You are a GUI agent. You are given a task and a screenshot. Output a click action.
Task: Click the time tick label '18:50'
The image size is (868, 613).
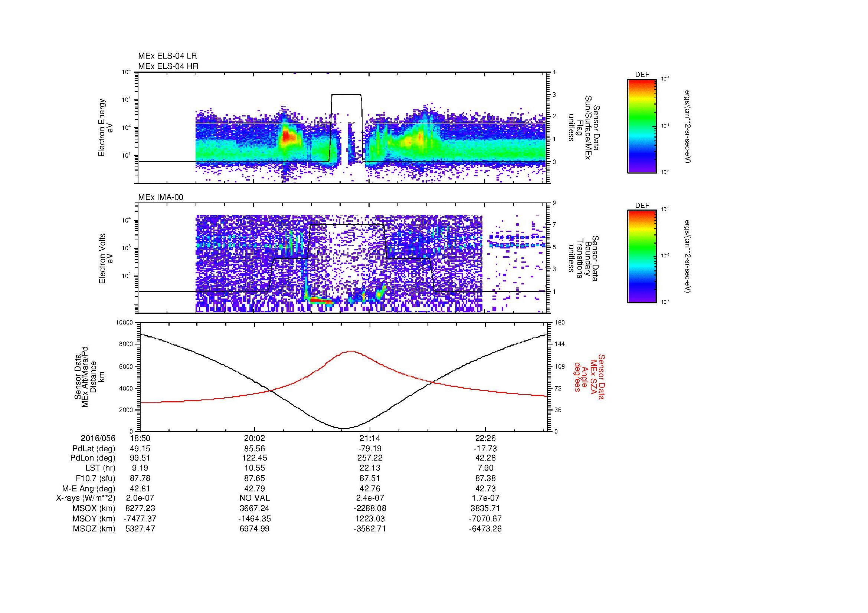click(140, 438)
